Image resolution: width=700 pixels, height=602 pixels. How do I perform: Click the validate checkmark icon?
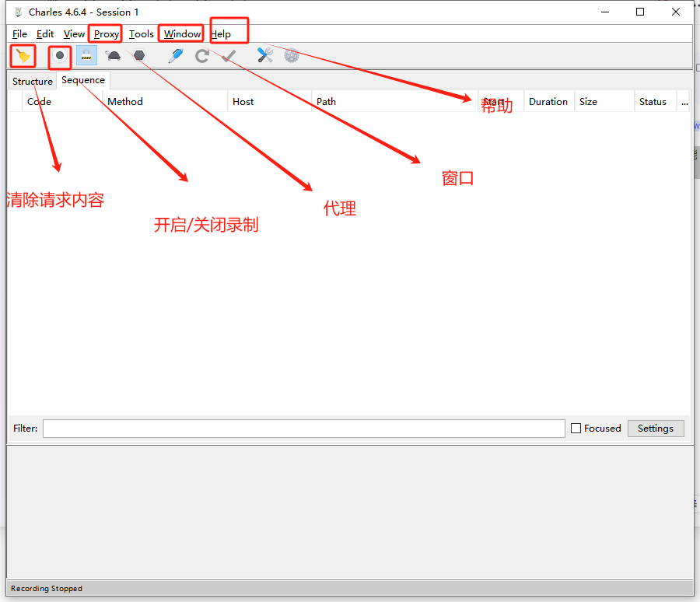click(x=229, y=56)
